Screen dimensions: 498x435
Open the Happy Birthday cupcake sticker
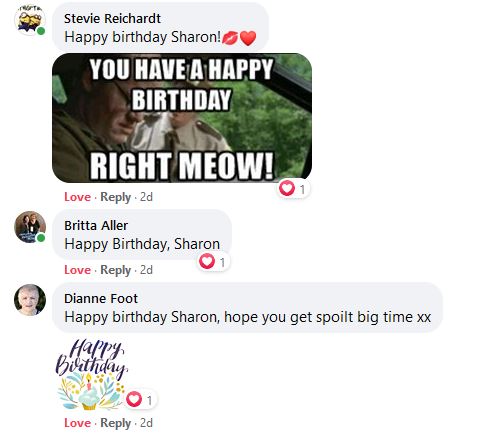(x=92, y=374)
